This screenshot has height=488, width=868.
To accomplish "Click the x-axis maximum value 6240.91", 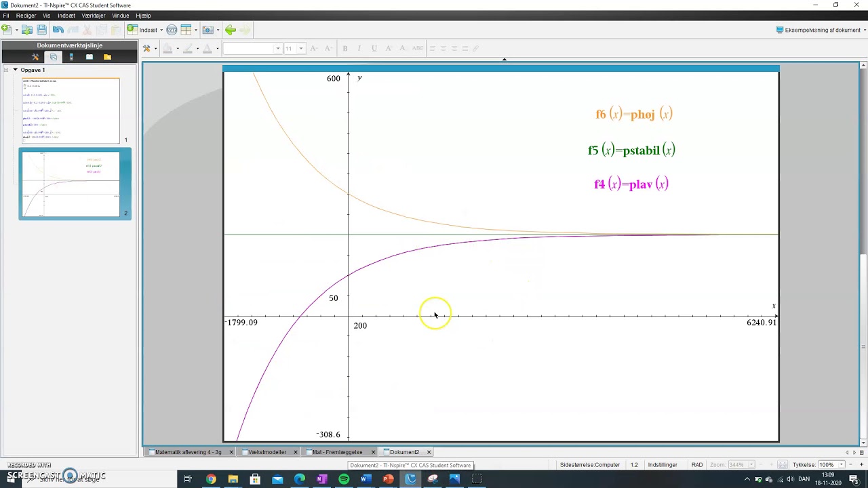I will (x=762, y=323).
